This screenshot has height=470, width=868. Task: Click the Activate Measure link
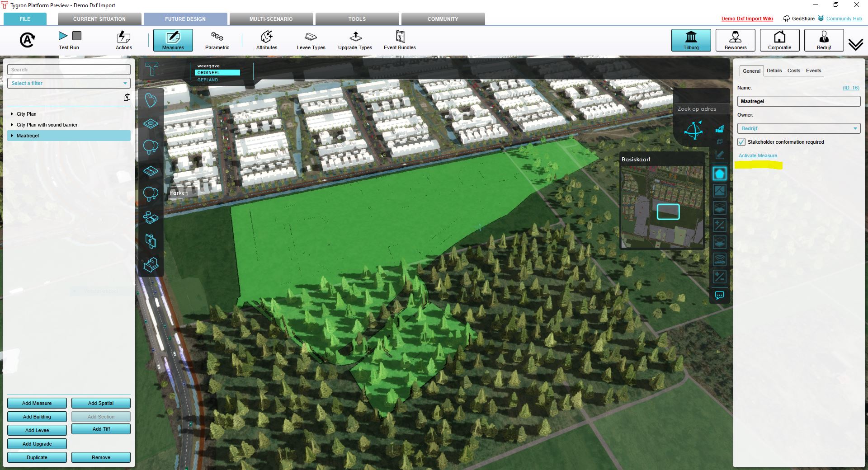[758, 155]
